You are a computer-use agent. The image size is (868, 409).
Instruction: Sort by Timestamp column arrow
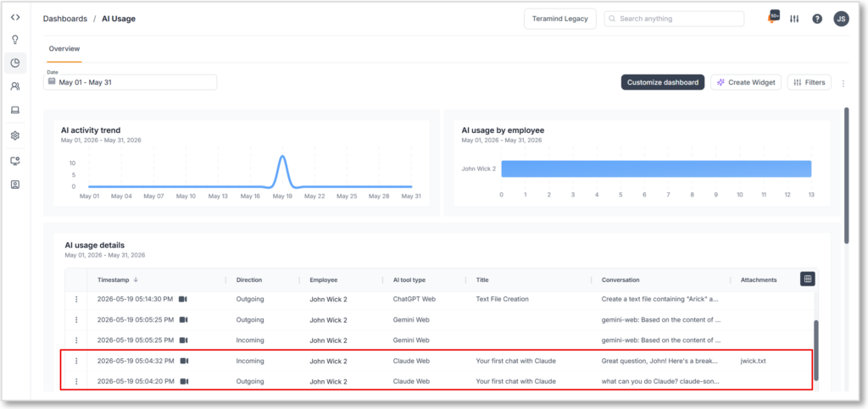tap(136, 279)
